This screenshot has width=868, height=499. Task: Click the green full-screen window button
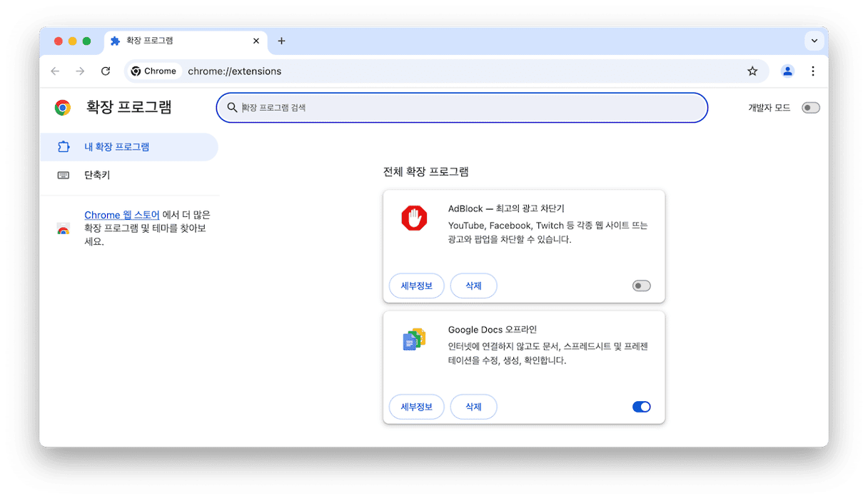coord(87,41)
